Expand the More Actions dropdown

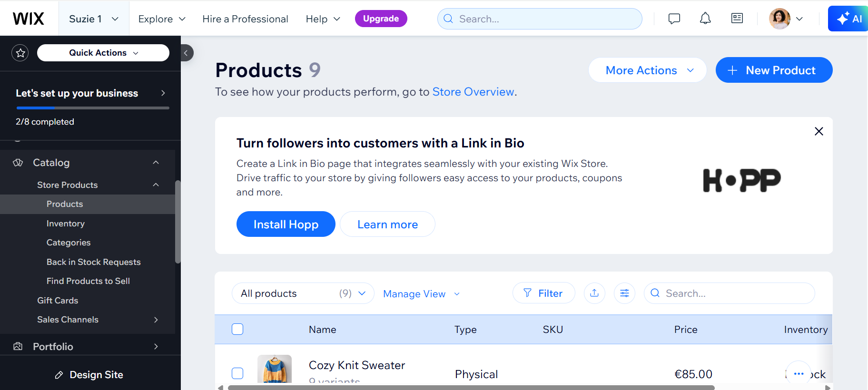(x=647, y=70)
